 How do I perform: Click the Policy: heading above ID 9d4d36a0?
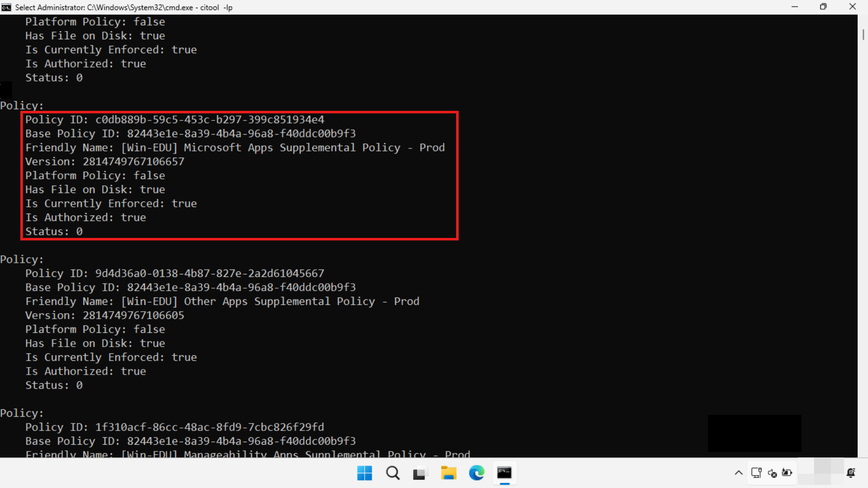tap(22, 259)
